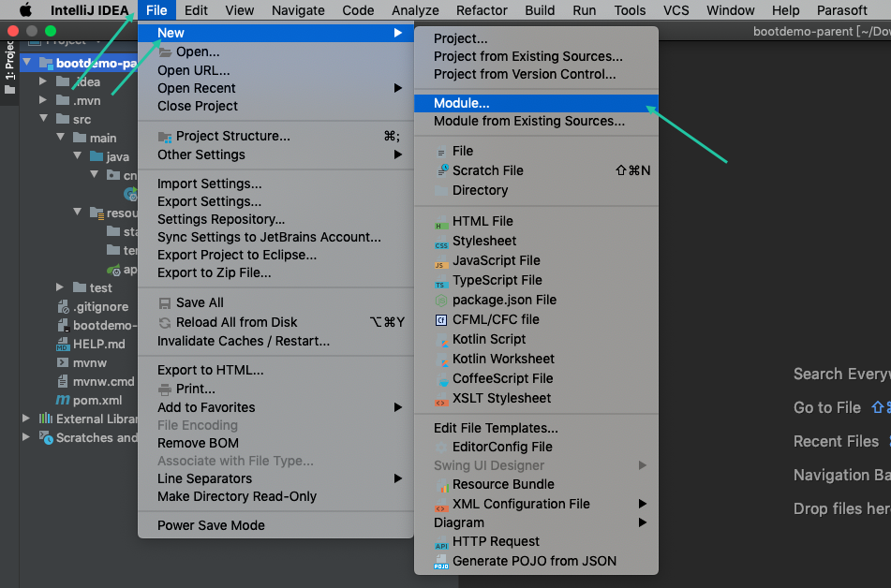Open the 1: Project tool window tab
Image resolution: width=891 pixels, height=588 pixels.
coord(9,67)
